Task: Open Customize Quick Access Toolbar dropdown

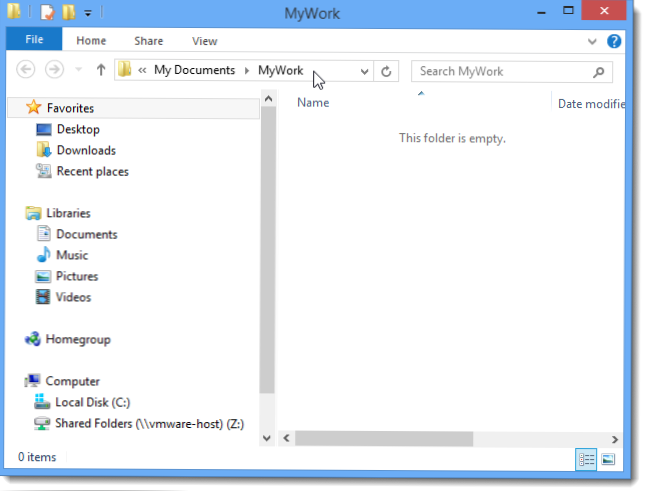Action: 87,13
